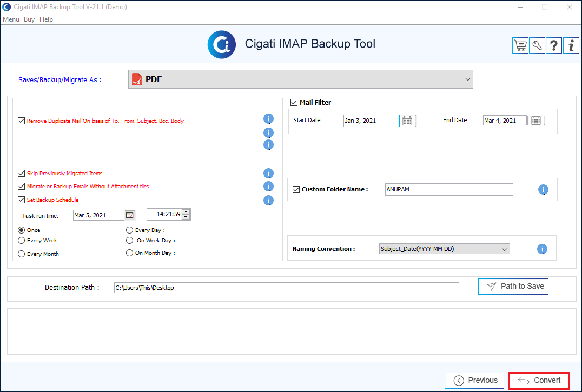Image resolution: width=582 pixels, height=392 pixels.
Task: Click the info 'i' icon in top toolbar
Action: tap(571, 45)
